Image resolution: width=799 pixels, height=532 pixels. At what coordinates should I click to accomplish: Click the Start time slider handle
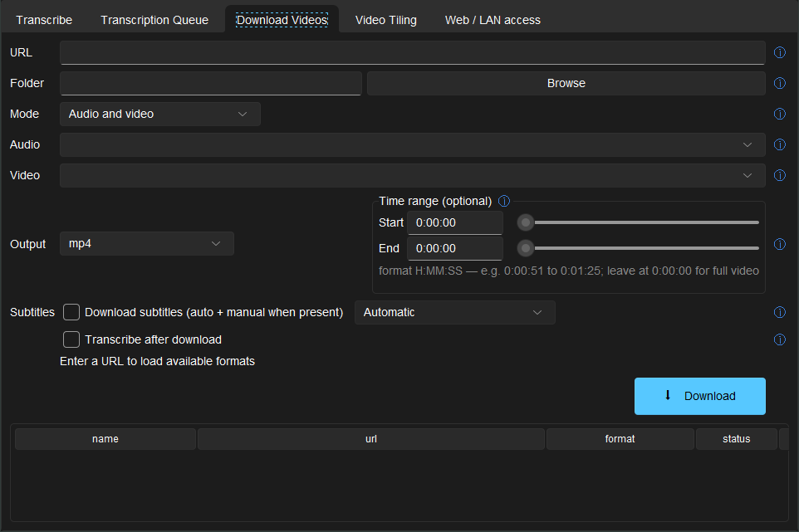[x=526, y=222]
